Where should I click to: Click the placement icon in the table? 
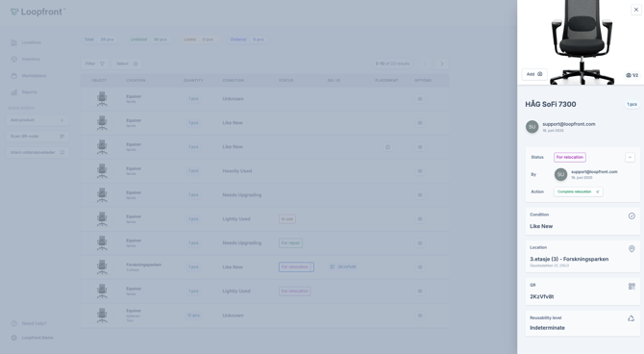coord(387,147)
